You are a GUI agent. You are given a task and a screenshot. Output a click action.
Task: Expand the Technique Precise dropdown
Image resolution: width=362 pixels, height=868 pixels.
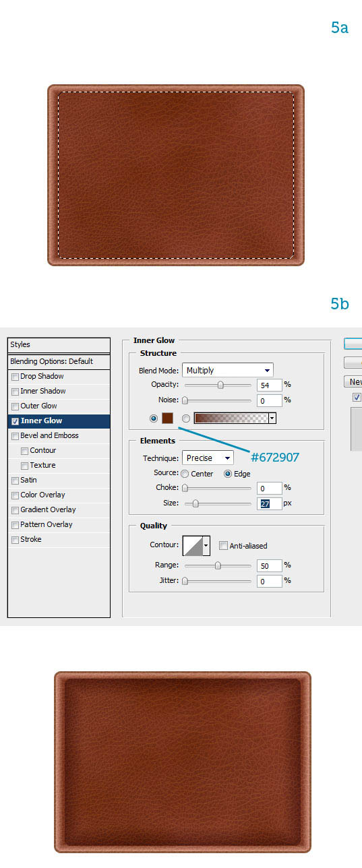point(208,458)
